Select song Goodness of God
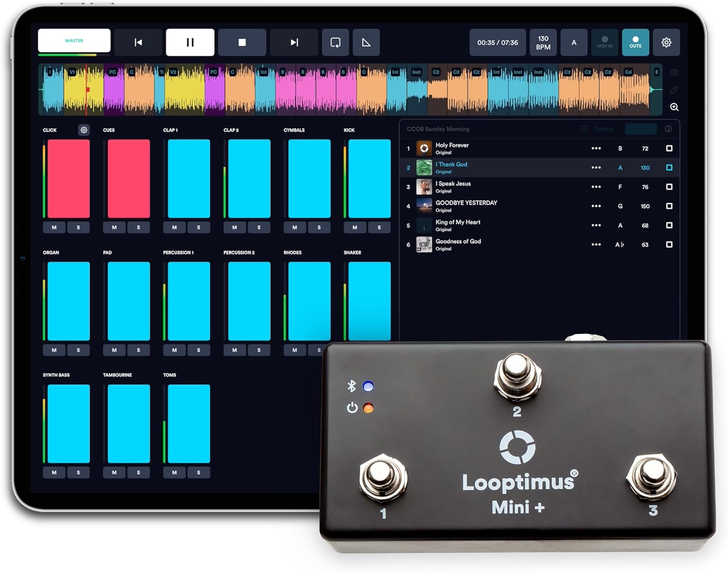This screenshot has width=728, height=572. (x=540, y=245)
